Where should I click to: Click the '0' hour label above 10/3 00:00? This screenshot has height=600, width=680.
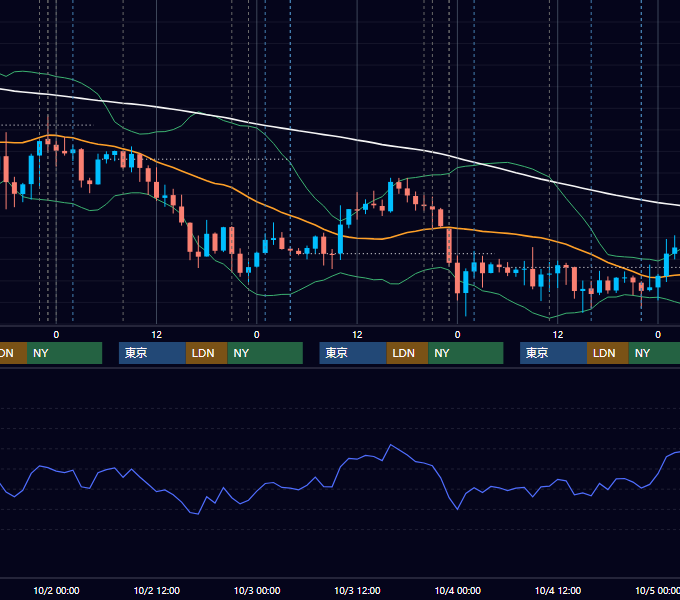[257, 335]
